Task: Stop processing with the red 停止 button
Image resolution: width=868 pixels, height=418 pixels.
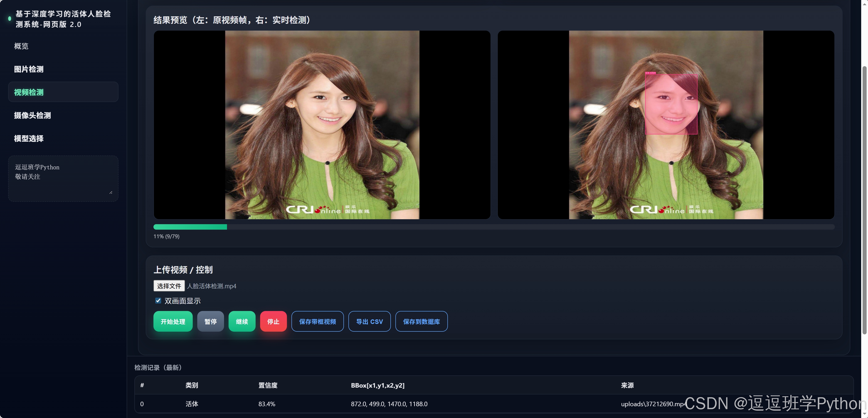Action: [x=273, y=321]
